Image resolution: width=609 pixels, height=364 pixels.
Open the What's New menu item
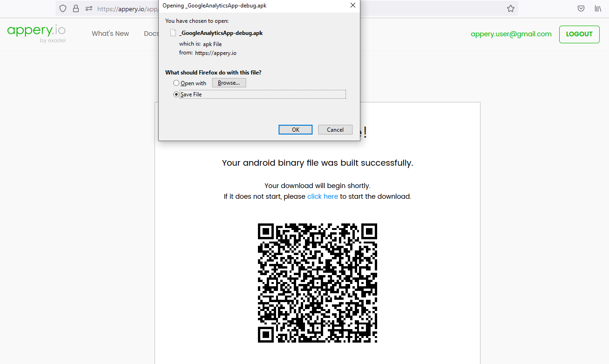point(110,34)
